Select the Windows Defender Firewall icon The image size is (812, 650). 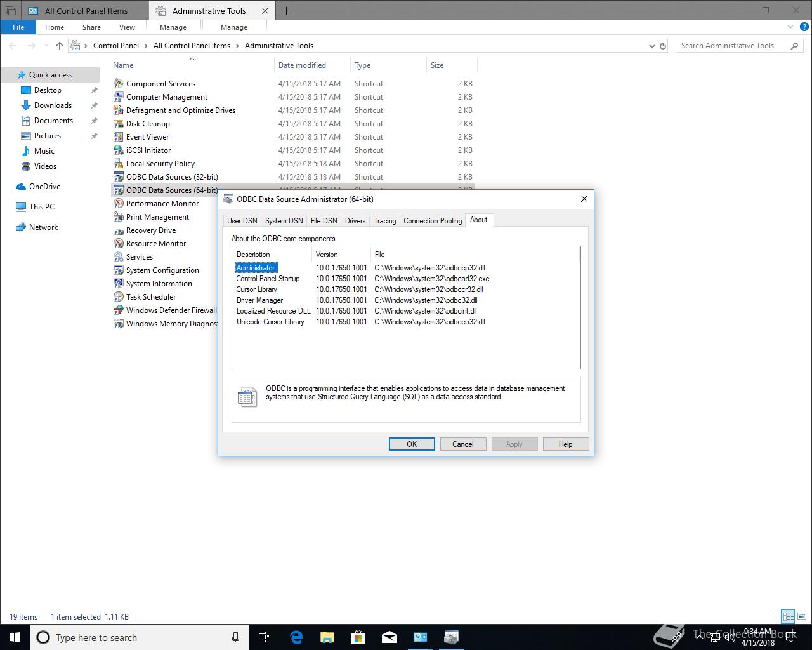tap(118, 310)
